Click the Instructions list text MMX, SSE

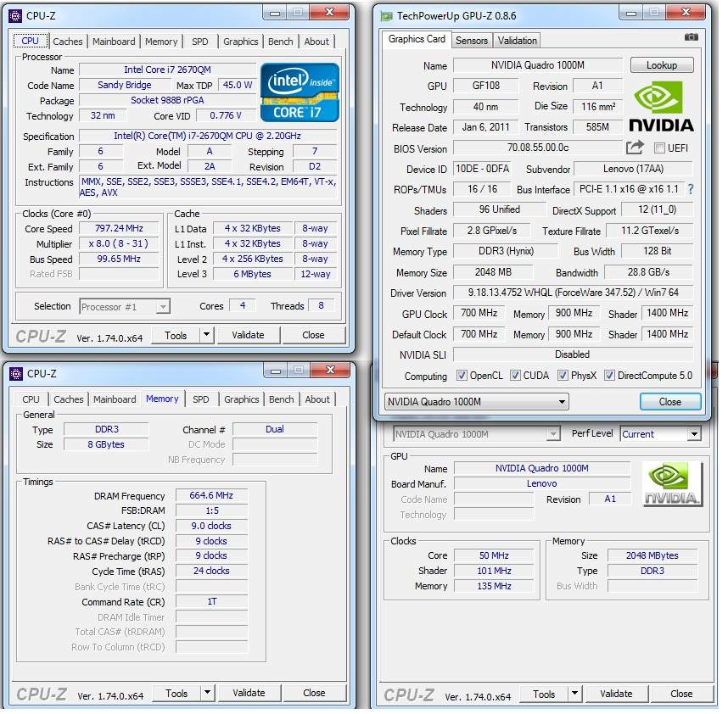tap(208, 187)
